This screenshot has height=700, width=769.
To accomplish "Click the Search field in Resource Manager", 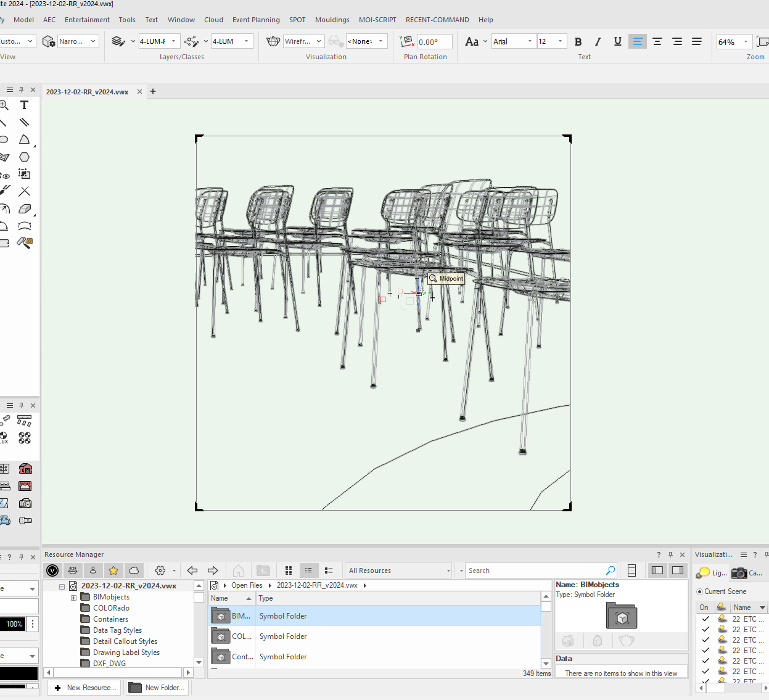I will 537,570.
